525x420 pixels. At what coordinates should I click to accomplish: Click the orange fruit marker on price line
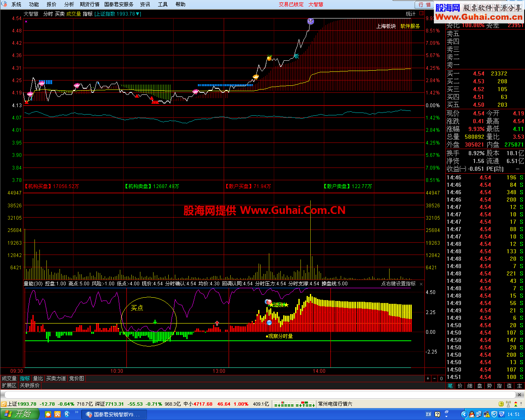point(269,58)
